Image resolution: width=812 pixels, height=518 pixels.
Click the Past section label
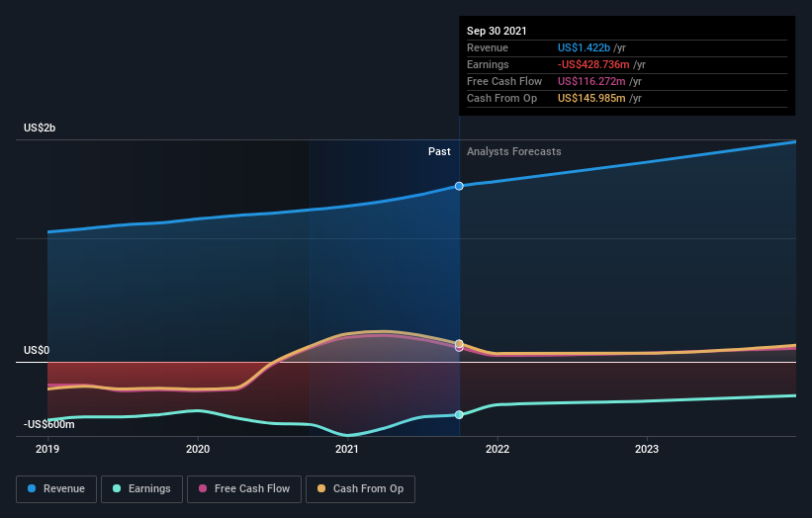(x=439, y=151)
